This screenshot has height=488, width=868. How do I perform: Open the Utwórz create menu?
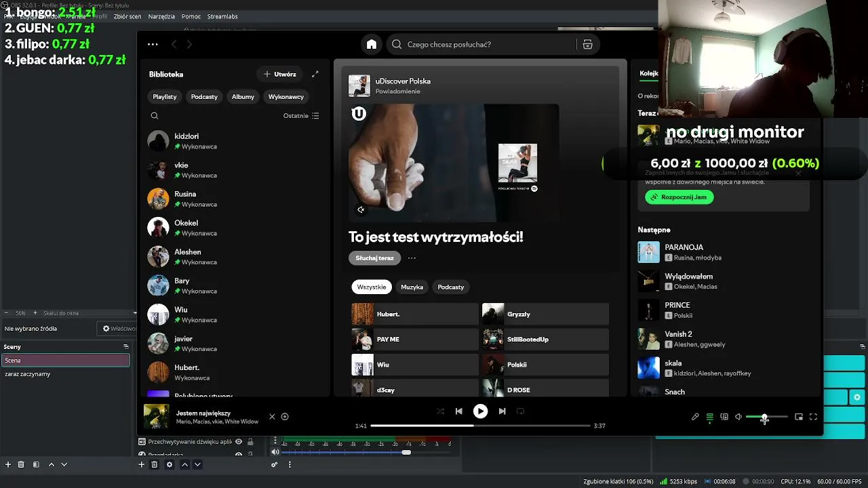(279, 75)
